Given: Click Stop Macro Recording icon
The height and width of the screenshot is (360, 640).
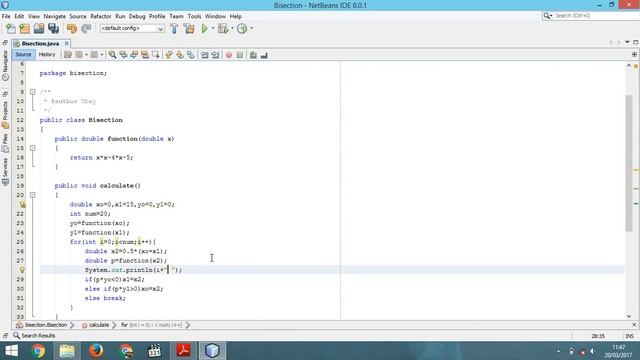Looking at the screenshot, I should (240, 55).
